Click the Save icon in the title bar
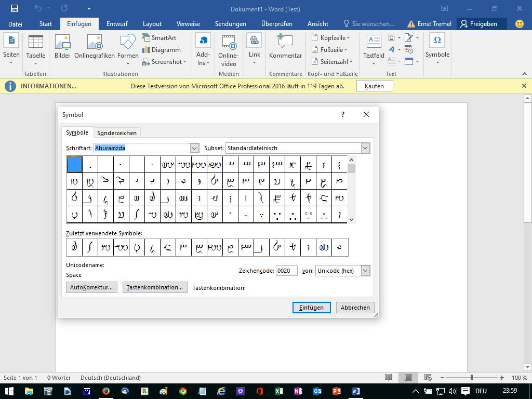The image size is (532, 399). pyautogui.click(x=14, y=9)
